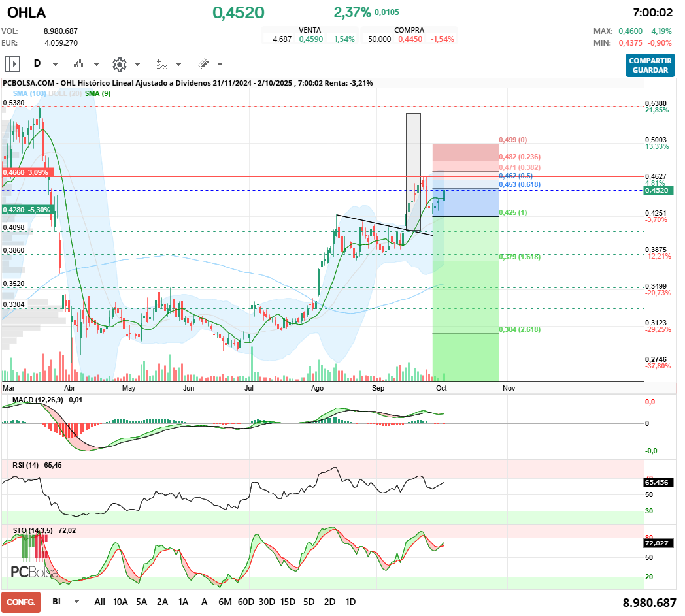Click the Oct month axis label
This screenshot has width=685, height=616.
click(441, 388)
